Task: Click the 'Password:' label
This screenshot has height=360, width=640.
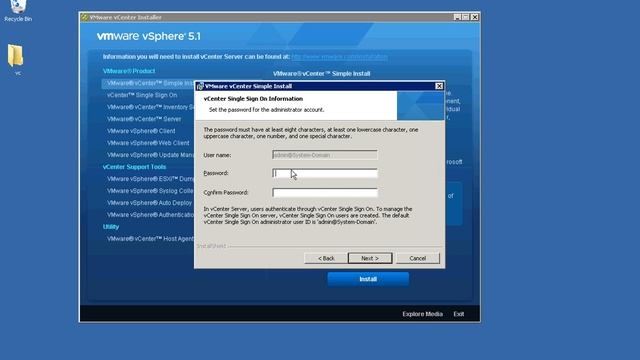Action: tap(216, 173)
